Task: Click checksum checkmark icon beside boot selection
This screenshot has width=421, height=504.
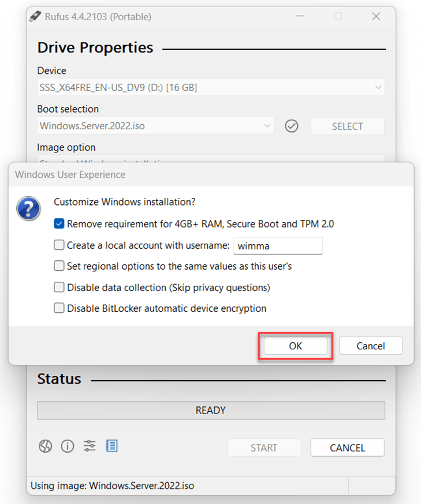Action: click(292, 126)
